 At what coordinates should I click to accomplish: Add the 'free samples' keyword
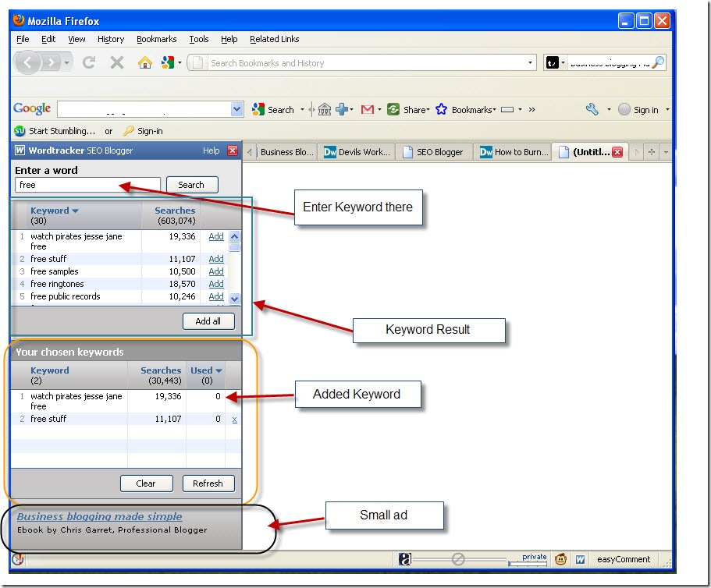[216, 271]
